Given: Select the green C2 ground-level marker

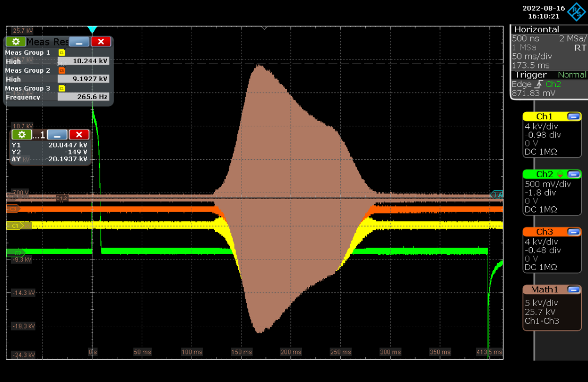Looking at the screenshot, I should click(x=15, y=253).
